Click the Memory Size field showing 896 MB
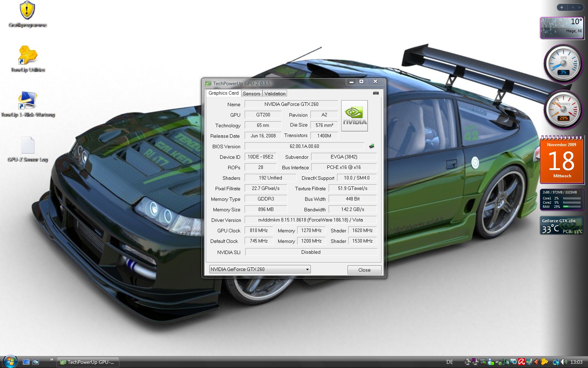This screenshot has width=588, height=368. coord(266,209)
